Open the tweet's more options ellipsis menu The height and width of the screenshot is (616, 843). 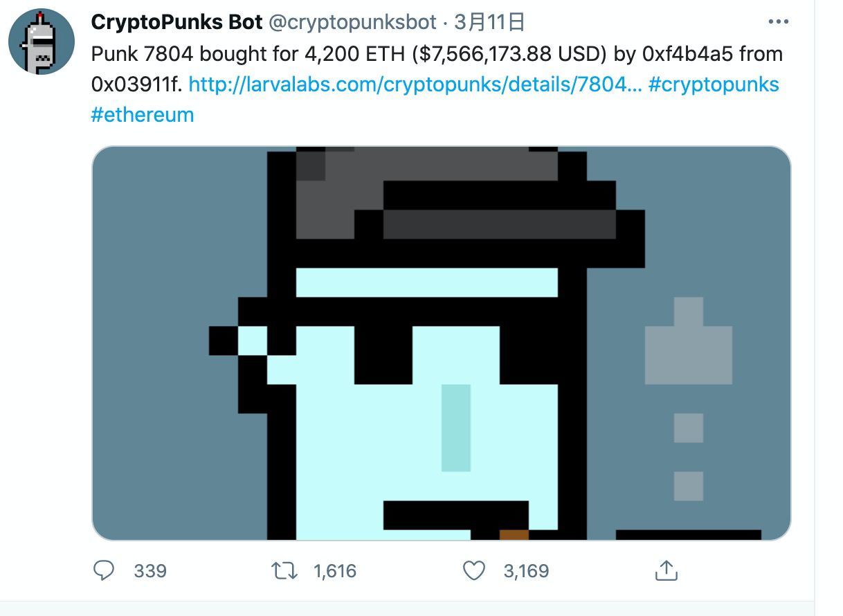point(779,22)
